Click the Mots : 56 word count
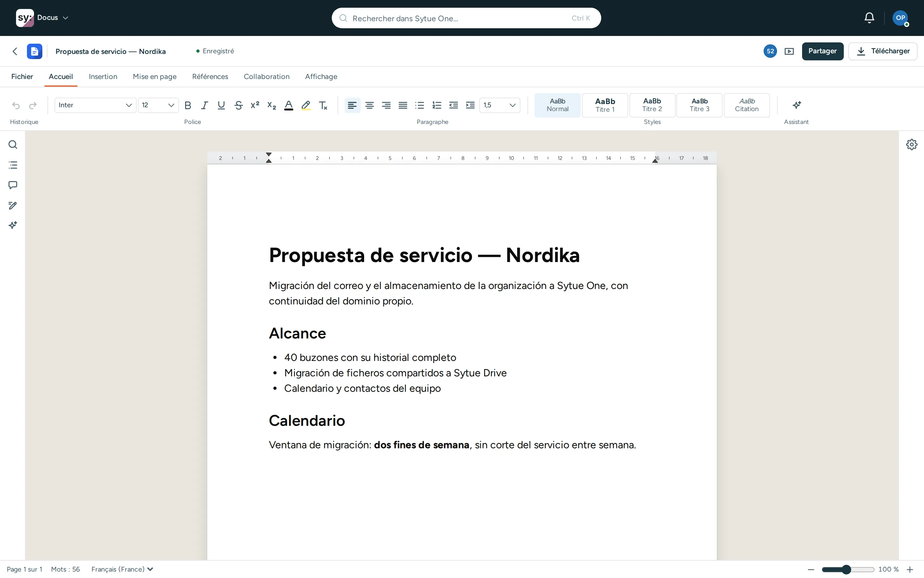Viewport: 924px width, 578px height. 65,569
